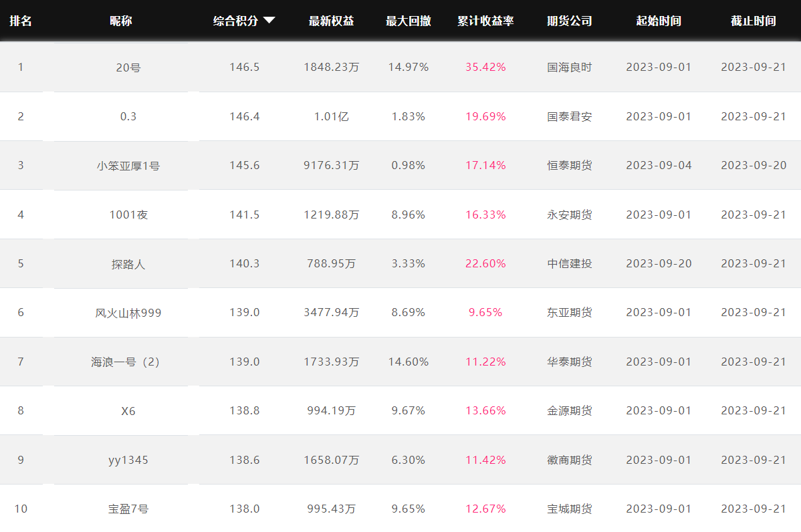Click the company 东亚期货
801x532 pixels.
pos(570,313)
